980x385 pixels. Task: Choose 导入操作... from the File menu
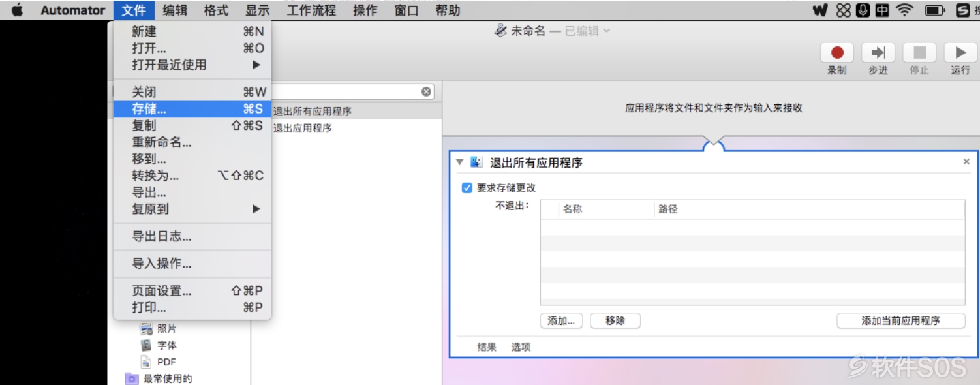click(x=192, y=264)
